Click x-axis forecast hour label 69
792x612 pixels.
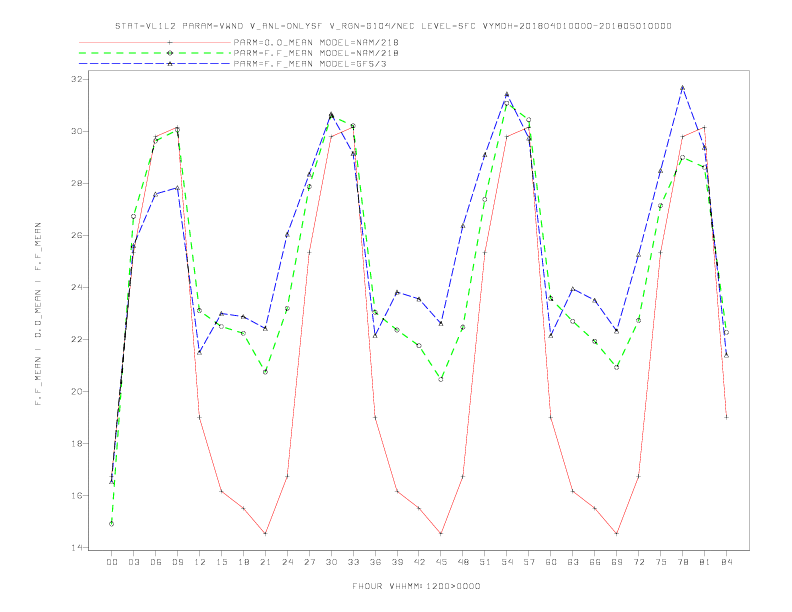[x=617, y=562]
